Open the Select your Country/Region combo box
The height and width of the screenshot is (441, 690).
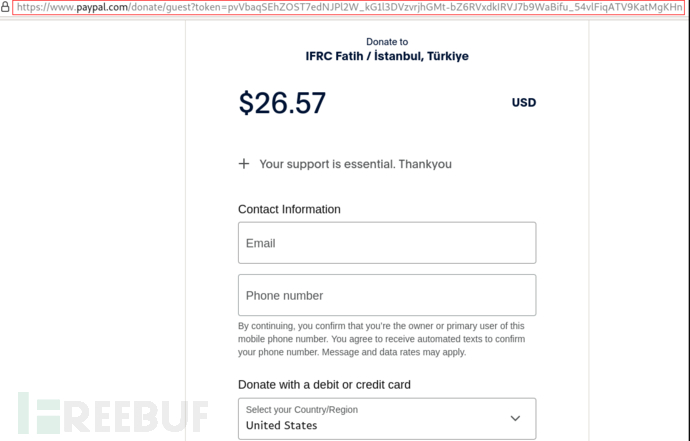386,418
